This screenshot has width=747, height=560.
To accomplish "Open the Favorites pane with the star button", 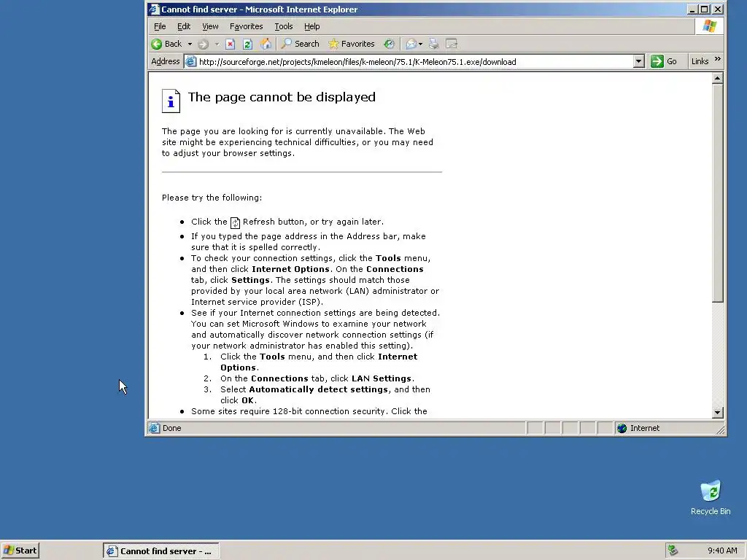I will point(352,44).
